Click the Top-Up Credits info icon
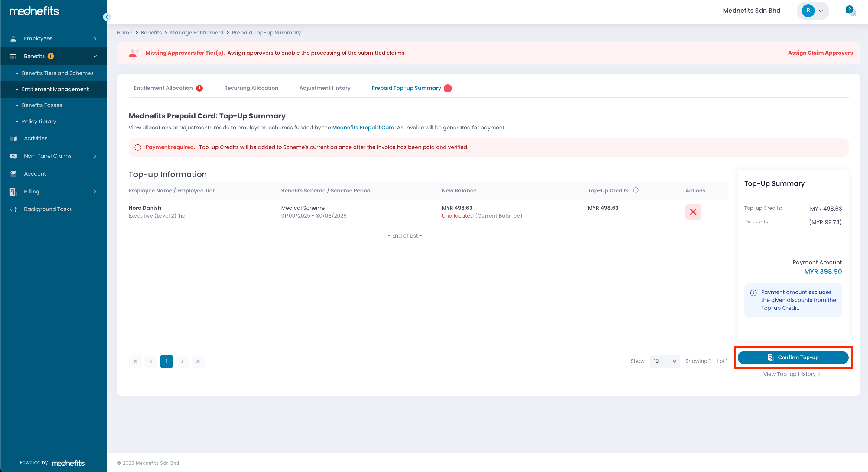Image resolution: width=868 pixels, height=472 pixels. [636, 190]
